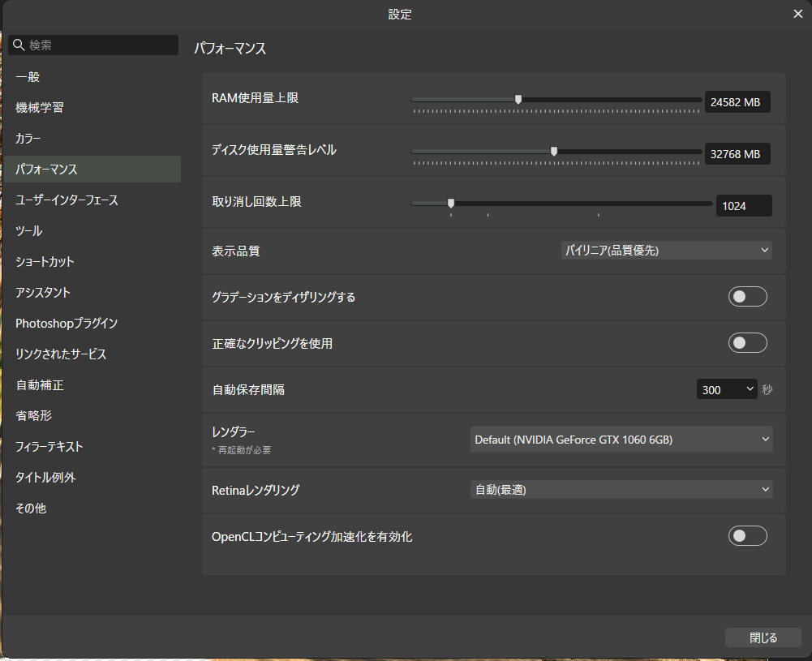Image resolution: width=812 pixels, height=661 pixels.
Task: Expand the Retinaレンダリング dropdown
Action: tap(621, 490)
